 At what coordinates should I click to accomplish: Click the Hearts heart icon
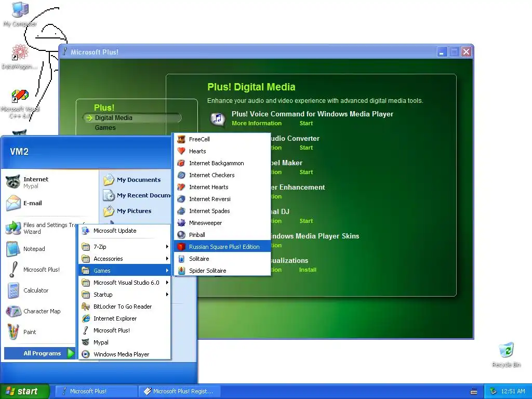181,151
